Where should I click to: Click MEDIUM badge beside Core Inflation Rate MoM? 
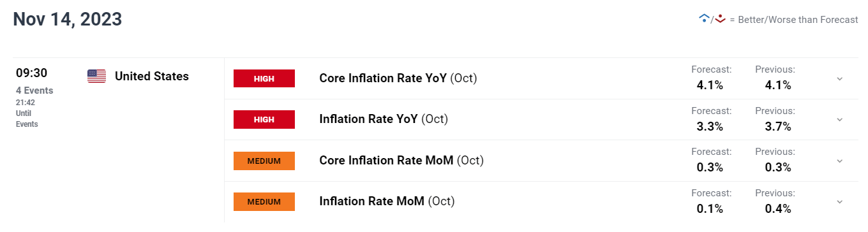(x=264, y=161)
